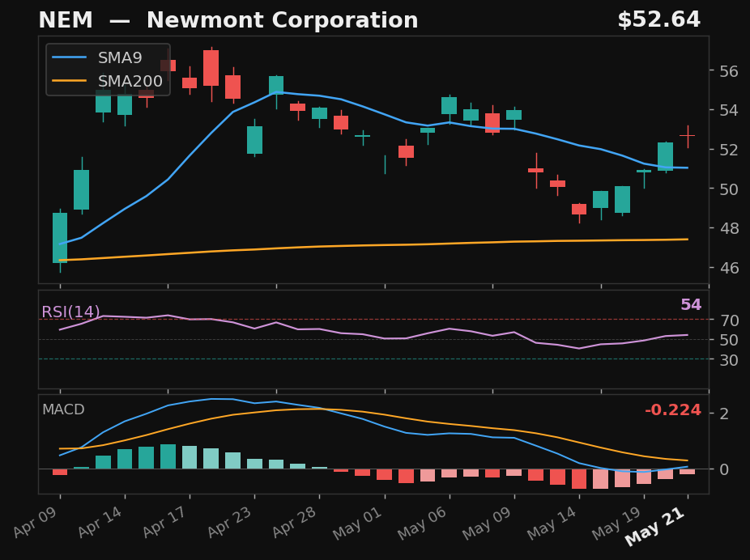The height and width of the screenshot is (560, 750).
Task: Click the May 09 date label
Action: click(x=487, y=524)
